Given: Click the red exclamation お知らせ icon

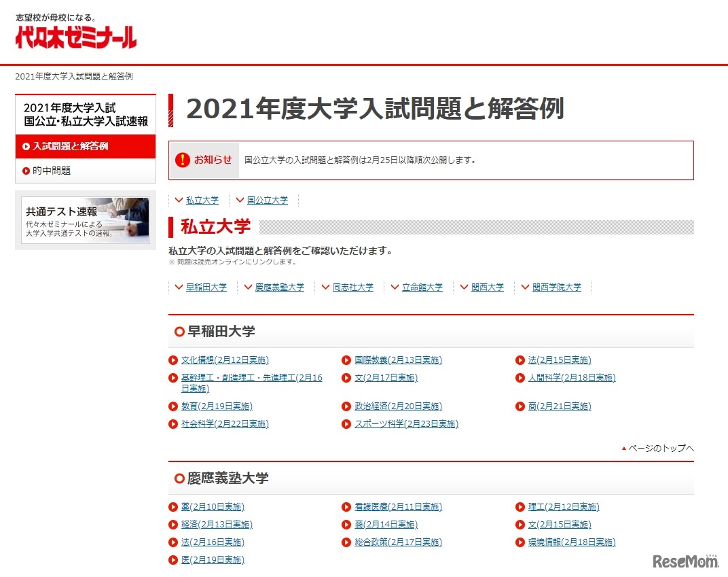Looking at the screenshot, I should [x=183, y=160].
